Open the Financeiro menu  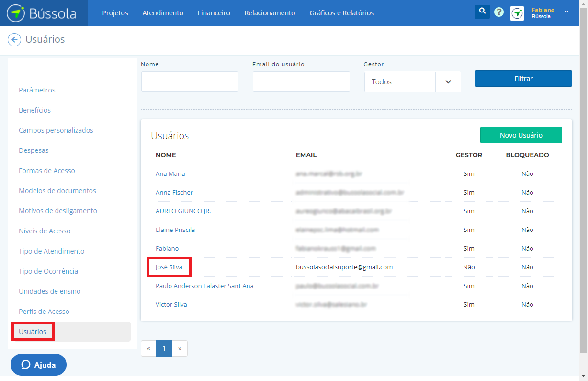(x=214, y=13)
